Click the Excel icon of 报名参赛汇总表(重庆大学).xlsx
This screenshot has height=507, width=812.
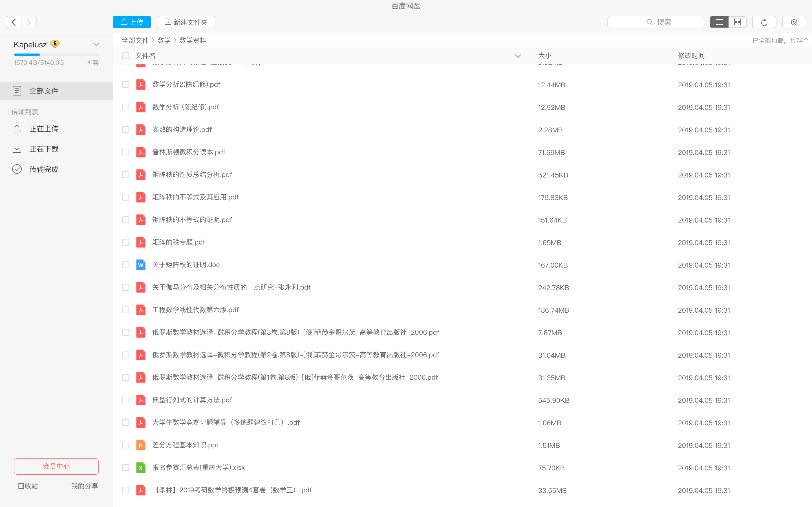pos(141,468)
